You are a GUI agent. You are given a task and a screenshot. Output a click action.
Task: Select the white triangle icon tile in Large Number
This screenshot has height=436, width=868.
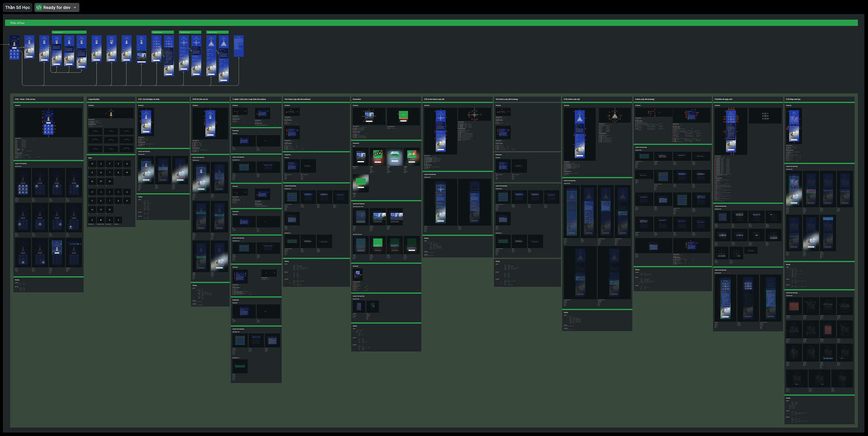click(109, 220)
